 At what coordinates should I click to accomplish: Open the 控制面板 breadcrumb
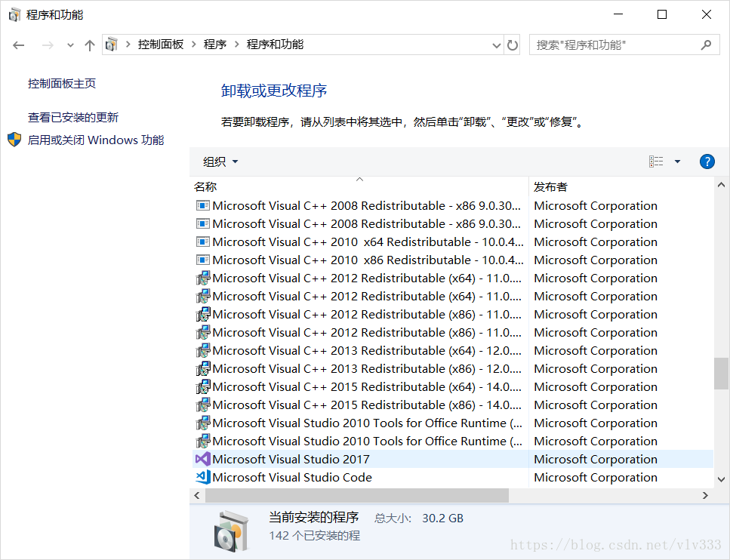[x=161, y=45]
